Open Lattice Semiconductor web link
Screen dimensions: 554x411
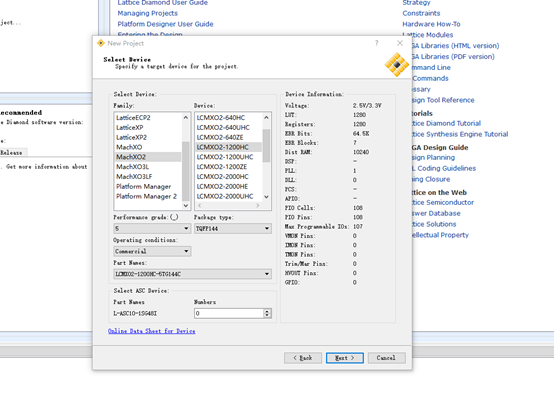(x=443, y=202)
